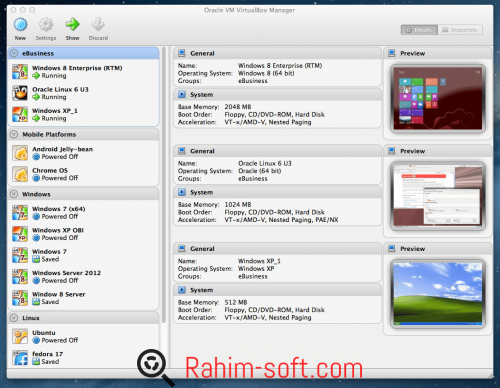Select Window 8 Server VM icon
The width and height of the screenshot is (500, 388).
point(20,298)
